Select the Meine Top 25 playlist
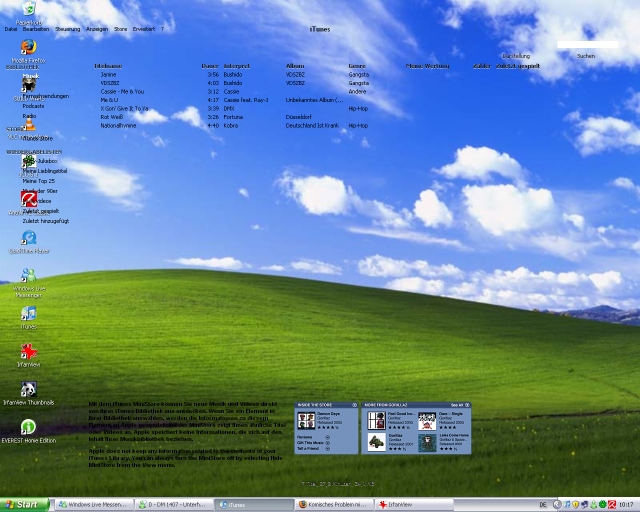 39,181
